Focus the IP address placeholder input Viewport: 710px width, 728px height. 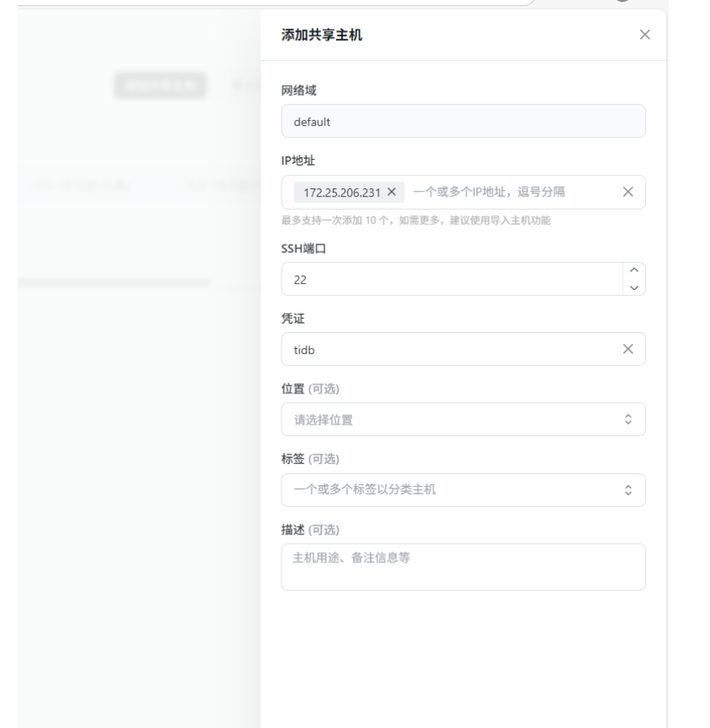[x=504, y=192]
